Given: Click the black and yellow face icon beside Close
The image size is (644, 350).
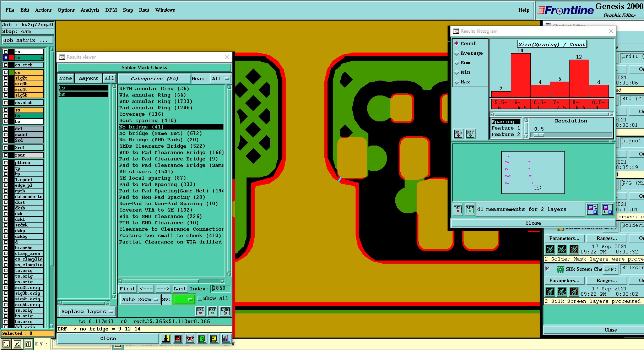Looking at the screenshot, I should [166, 339].
